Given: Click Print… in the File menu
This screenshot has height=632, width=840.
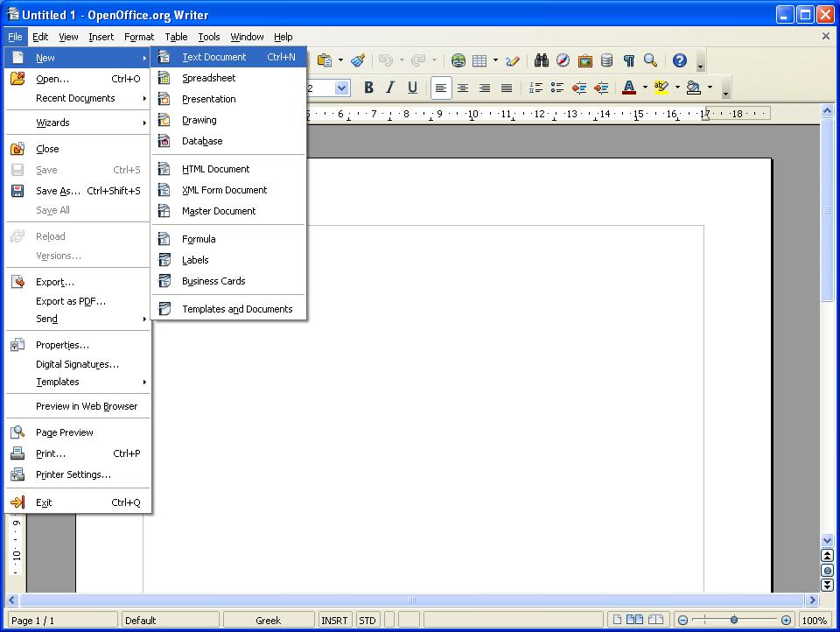Looking at the screenshot, I should pos(78,453).
